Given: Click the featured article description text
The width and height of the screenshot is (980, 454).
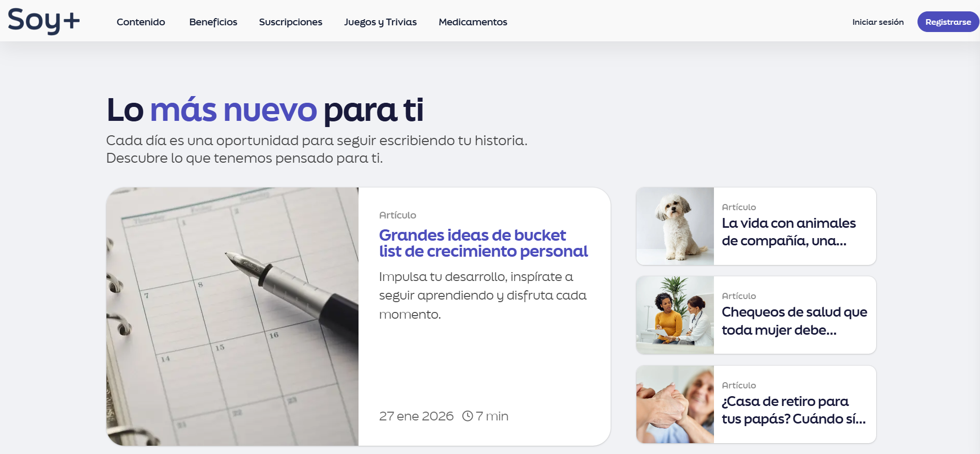Looking at the screenshot, I should (483, 295).
